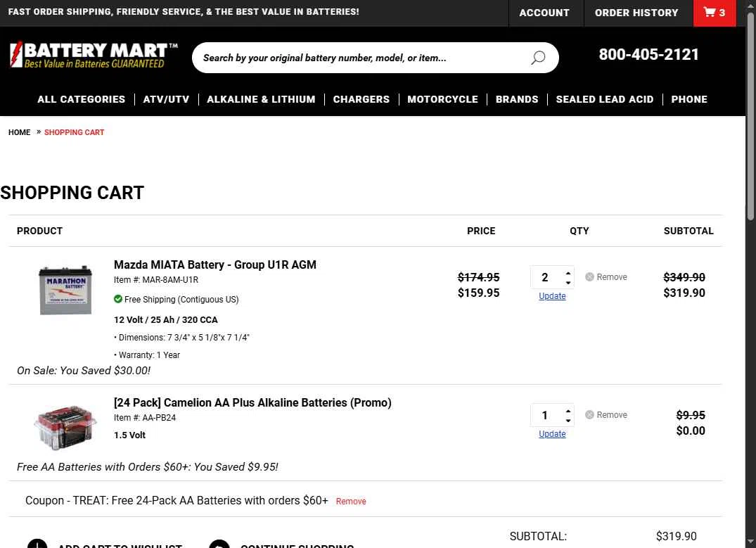Click the cart SUBTOTAL $319.90 amount at bottom
This screenshot has width=756, height=548.
676,536
